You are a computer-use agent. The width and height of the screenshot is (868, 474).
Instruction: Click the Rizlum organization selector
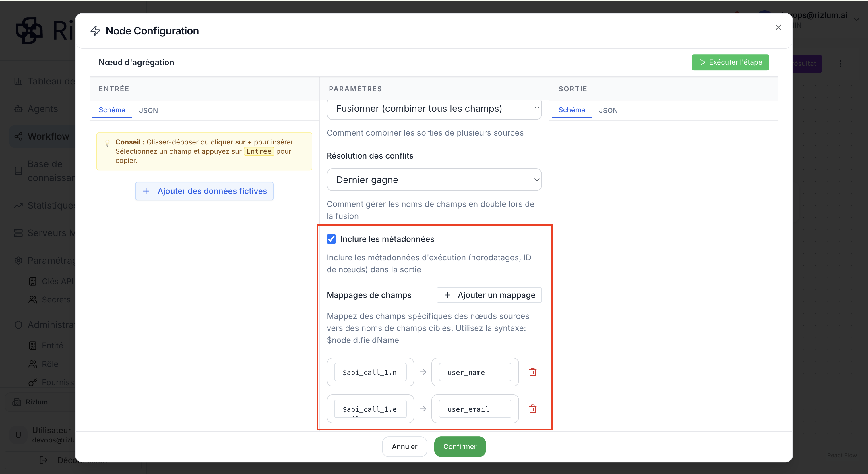point(40,402)
